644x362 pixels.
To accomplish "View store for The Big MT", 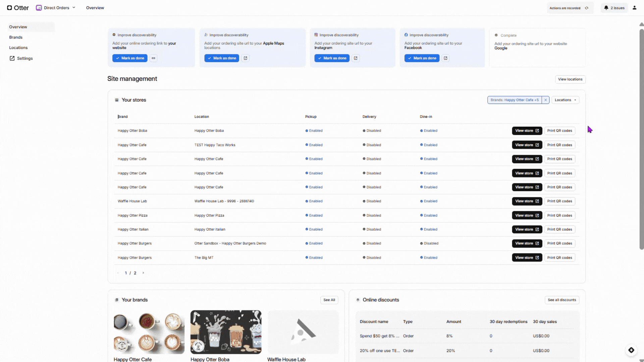I will coord(527,258).
